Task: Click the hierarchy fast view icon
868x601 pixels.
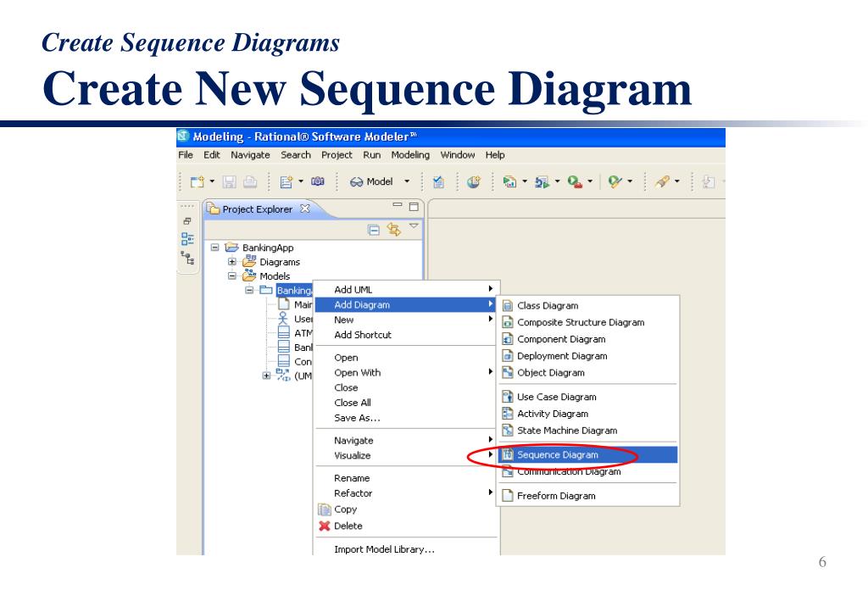Action: tap(187, 258)
